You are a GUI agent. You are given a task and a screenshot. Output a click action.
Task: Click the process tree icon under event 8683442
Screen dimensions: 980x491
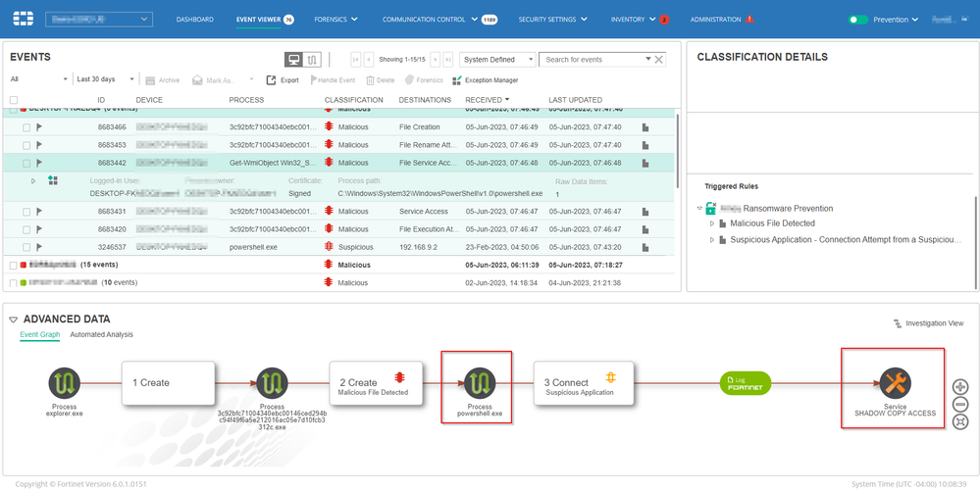pyautogui.click(x=53, y=180)
